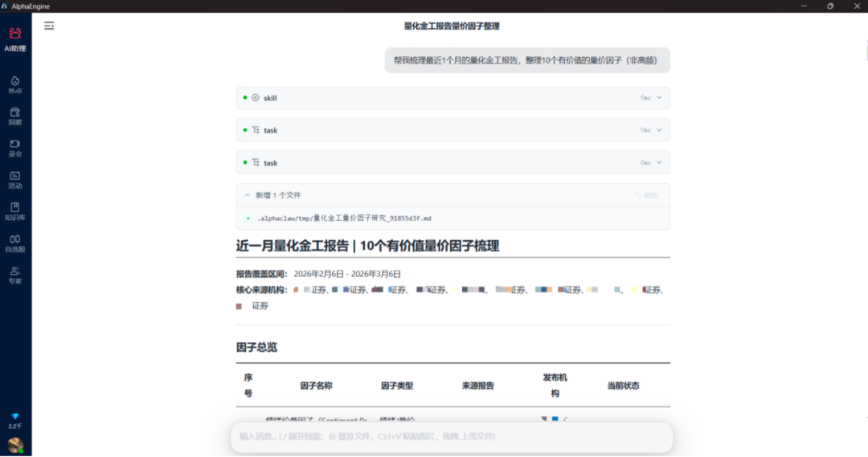
Task: Click the user prompt message bubble
Action: [527, 60]
